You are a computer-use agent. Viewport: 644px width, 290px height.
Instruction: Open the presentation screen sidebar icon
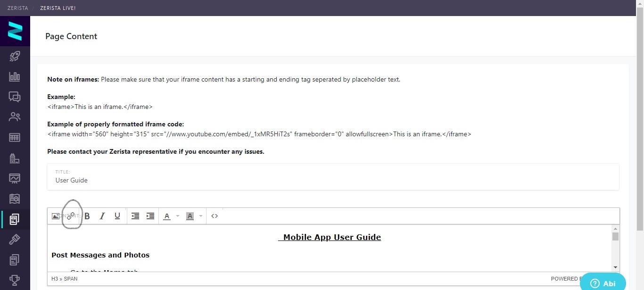[x=15, y=179]
